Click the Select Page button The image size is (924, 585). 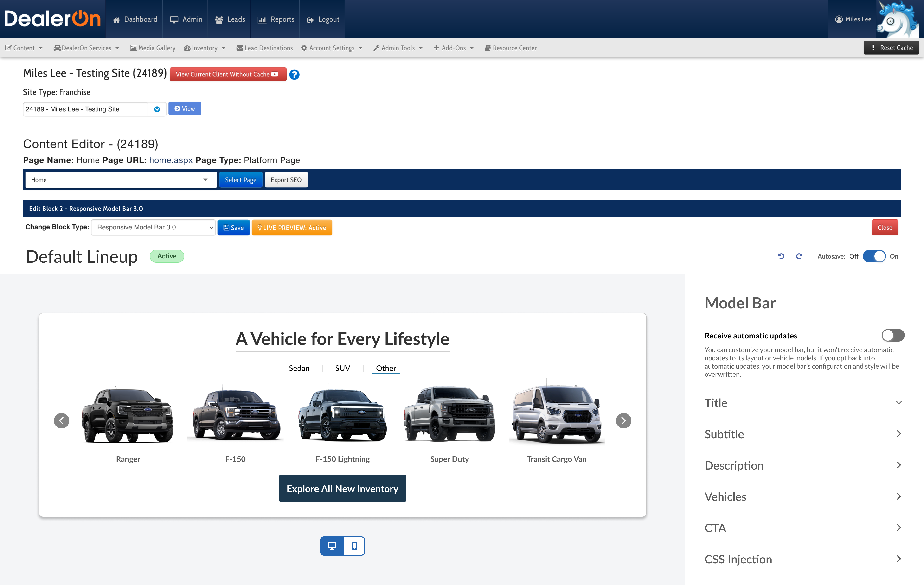click(x=241, y=179)
